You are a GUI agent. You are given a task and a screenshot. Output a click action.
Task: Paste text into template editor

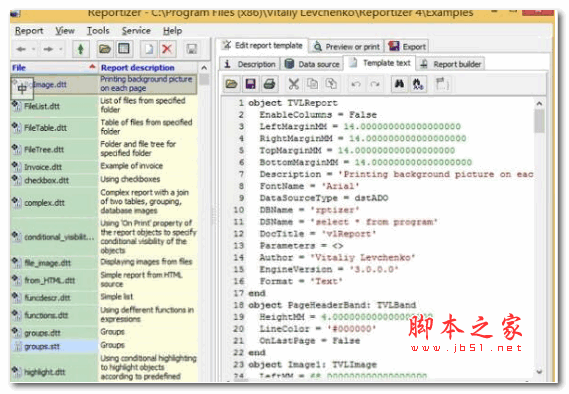[x=331, y=84]
